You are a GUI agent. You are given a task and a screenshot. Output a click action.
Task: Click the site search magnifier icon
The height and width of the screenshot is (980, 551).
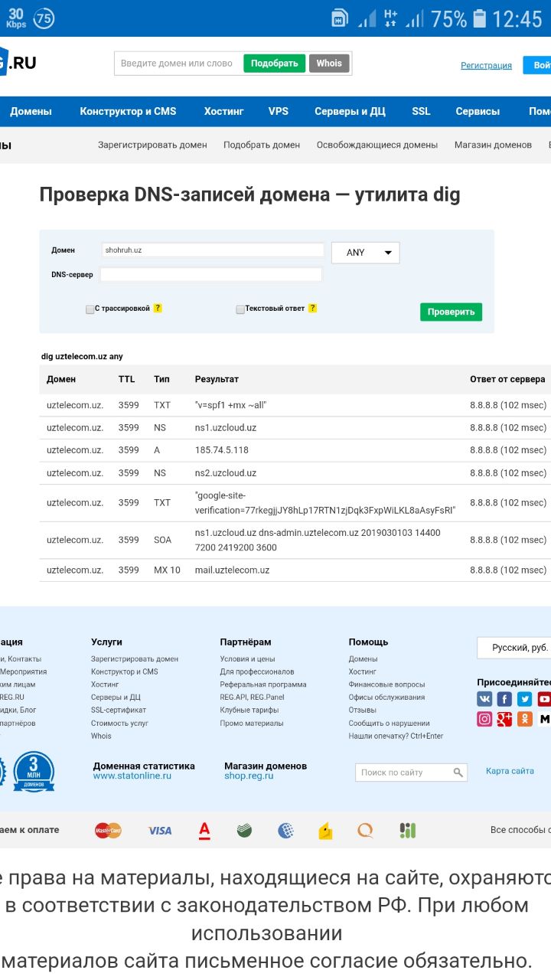(458, 773)
